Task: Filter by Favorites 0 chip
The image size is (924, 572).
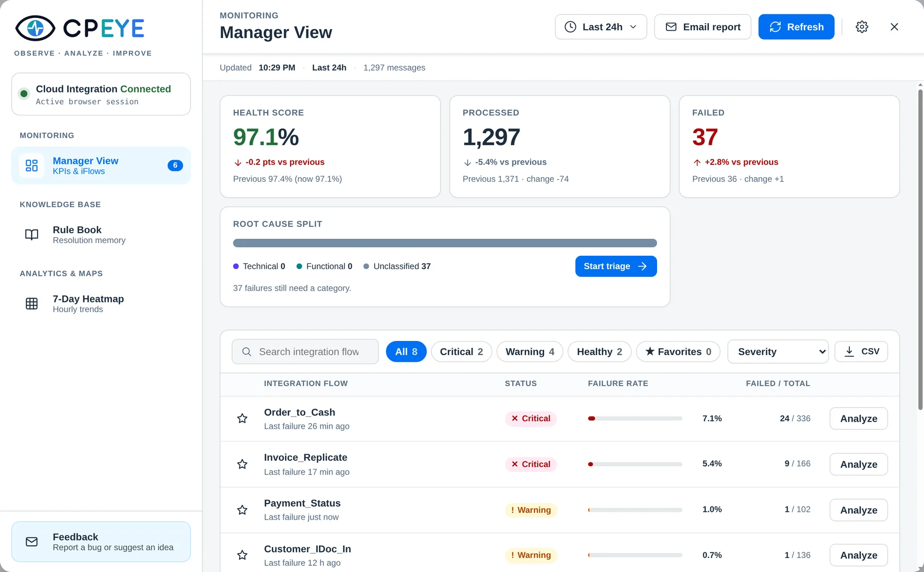Action: pos(678,352)
